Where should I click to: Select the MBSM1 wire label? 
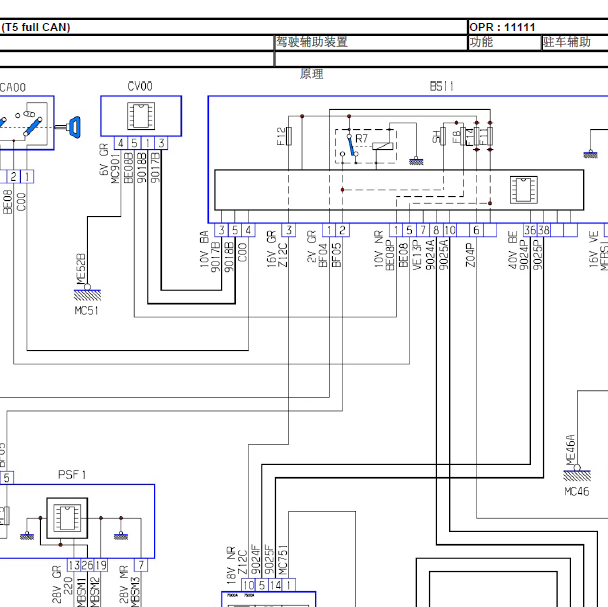[81, 592]
